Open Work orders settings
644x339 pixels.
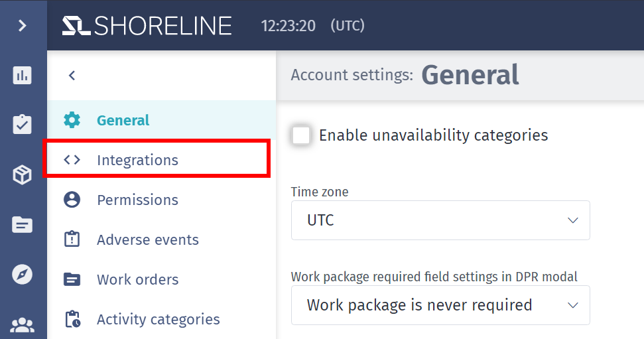[x=161, y=279]
